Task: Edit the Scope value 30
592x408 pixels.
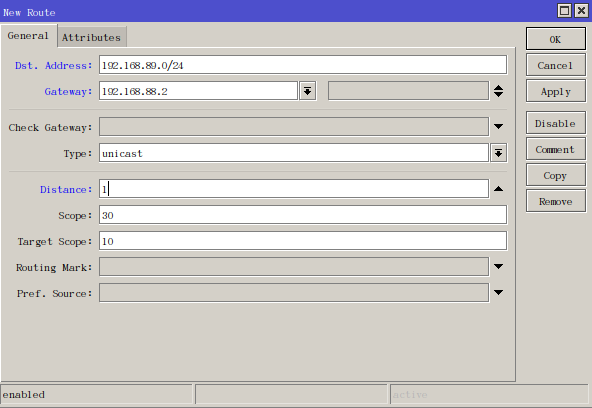Action: [303, 215]
